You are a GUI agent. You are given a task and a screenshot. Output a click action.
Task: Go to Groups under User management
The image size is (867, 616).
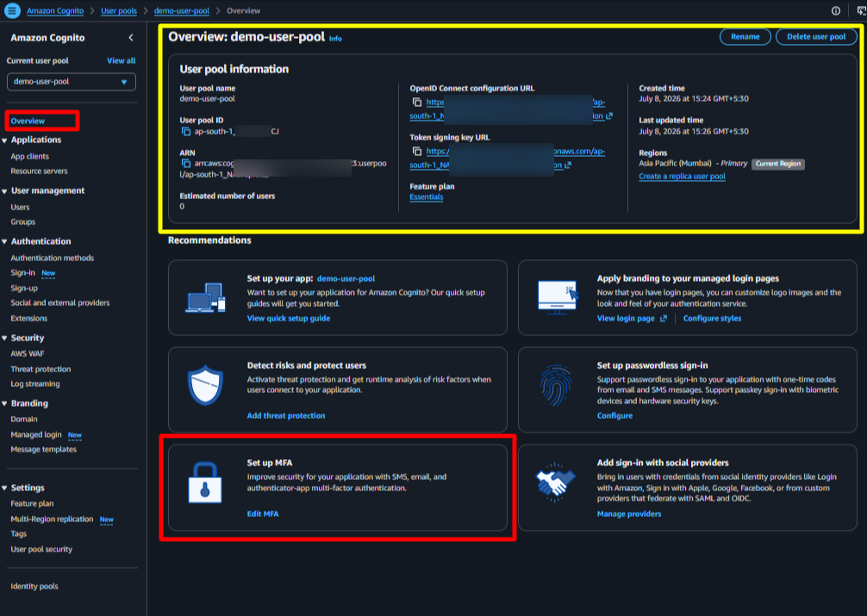(22, 221)
